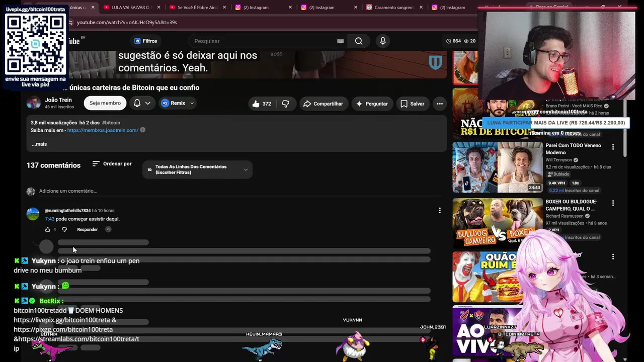
Task: Close the 'LULA VAI SALVAR' browser tab
Action: pyautogui.click(x=159, y=8)
